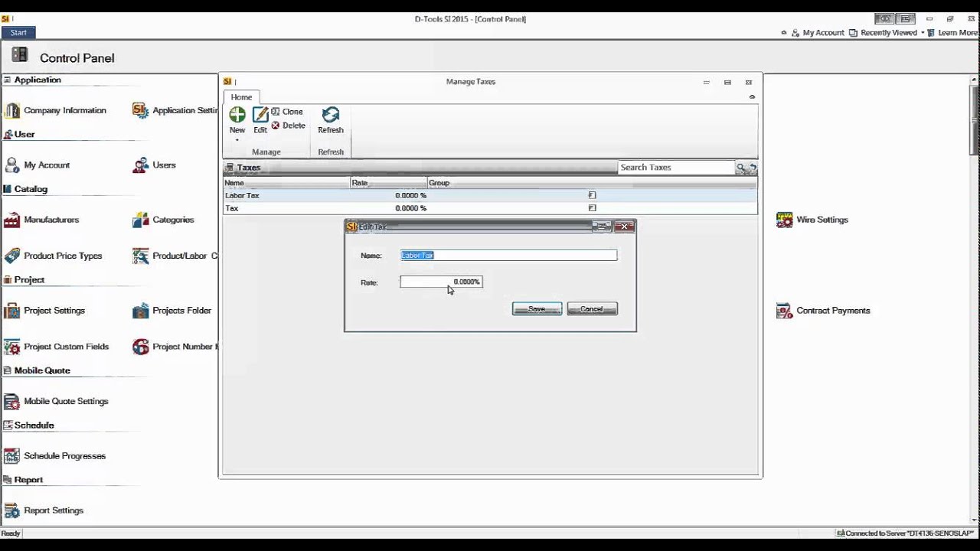The width and height of the screenshot is (980, 551).
Task: Click Edit in Manage ribbon group
Action: [260, 120]
